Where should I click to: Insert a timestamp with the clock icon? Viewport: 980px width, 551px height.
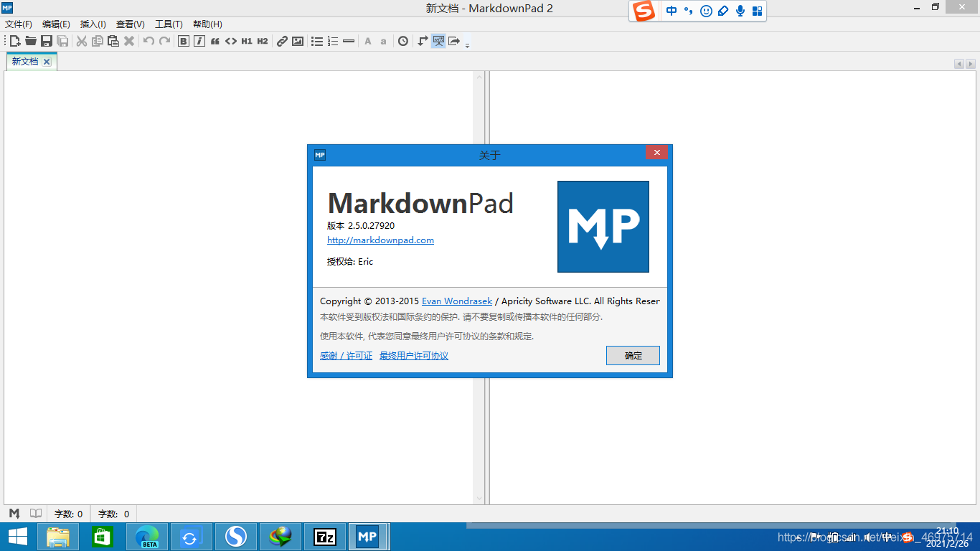pos(403,41)
